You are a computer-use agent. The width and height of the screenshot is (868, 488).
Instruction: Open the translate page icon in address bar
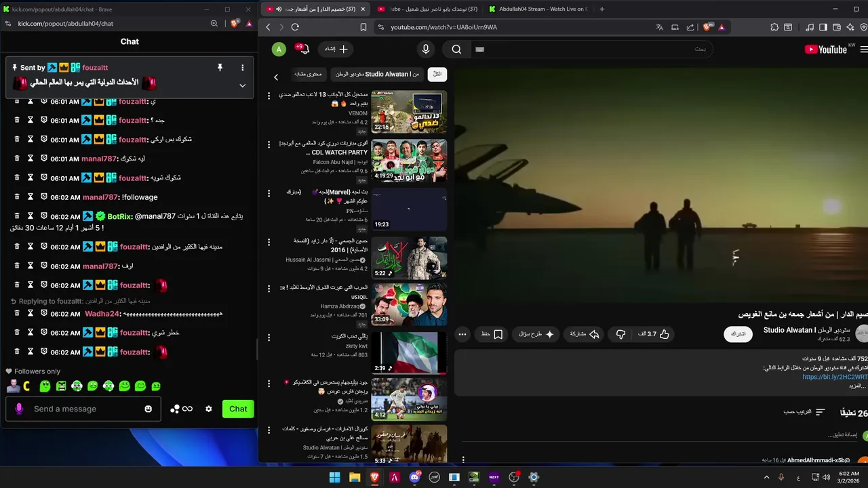pyautogui.click(x=659, y=27)
